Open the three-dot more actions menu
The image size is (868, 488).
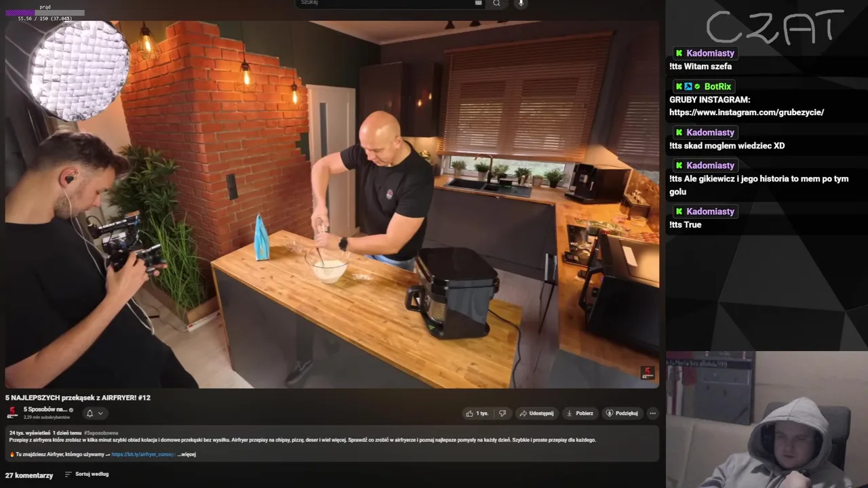(x=652, y=413)
